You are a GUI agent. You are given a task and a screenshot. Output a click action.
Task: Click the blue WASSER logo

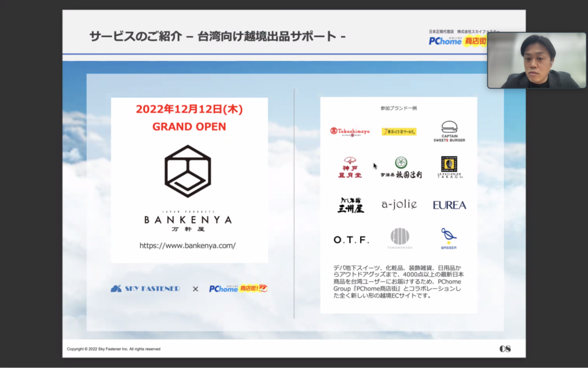tap(448, 239)
